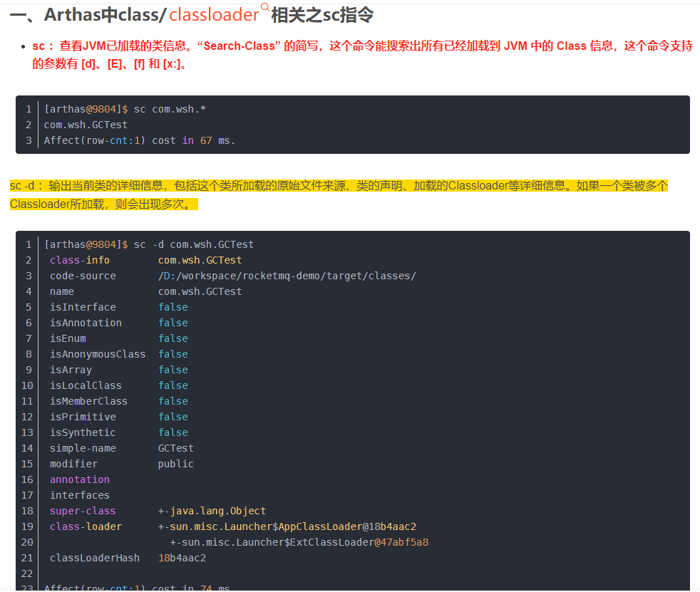This screenshot has height=592, width=700.
Task: Click 'Affect(row-cnt:1) cost in 67 ms.' line
Action: point(139,140)
